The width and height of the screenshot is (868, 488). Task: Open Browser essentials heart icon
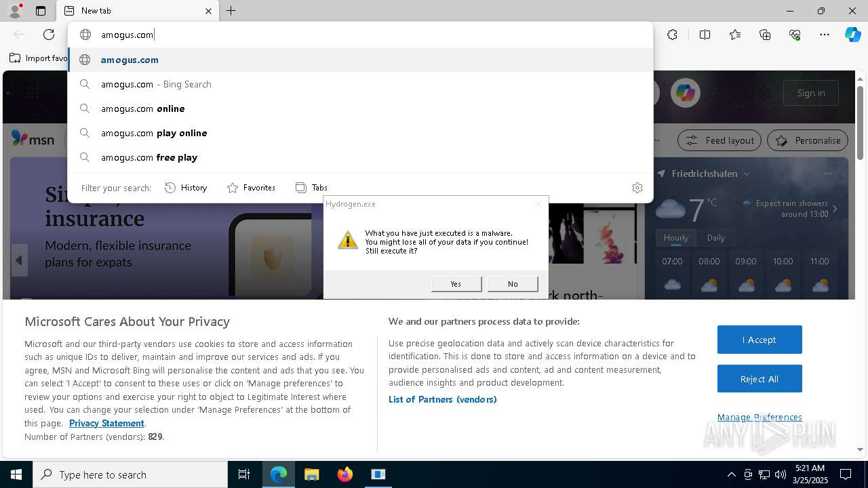tap(795, 35)
